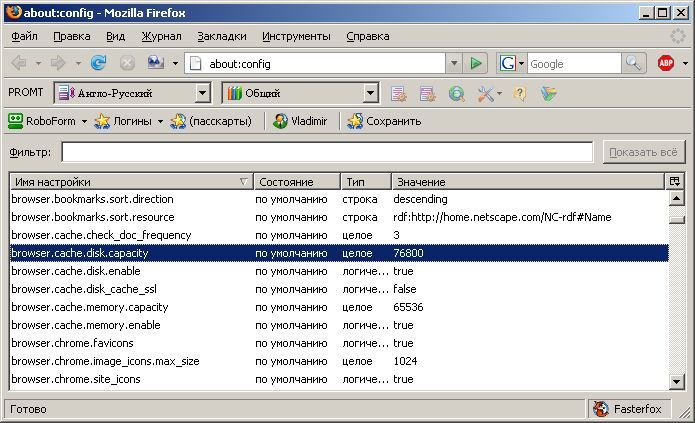The width and height of the screenshot is (695, 423).
Task: Open dropdown arrow next to image icon
Action: [x=175, y=64]
